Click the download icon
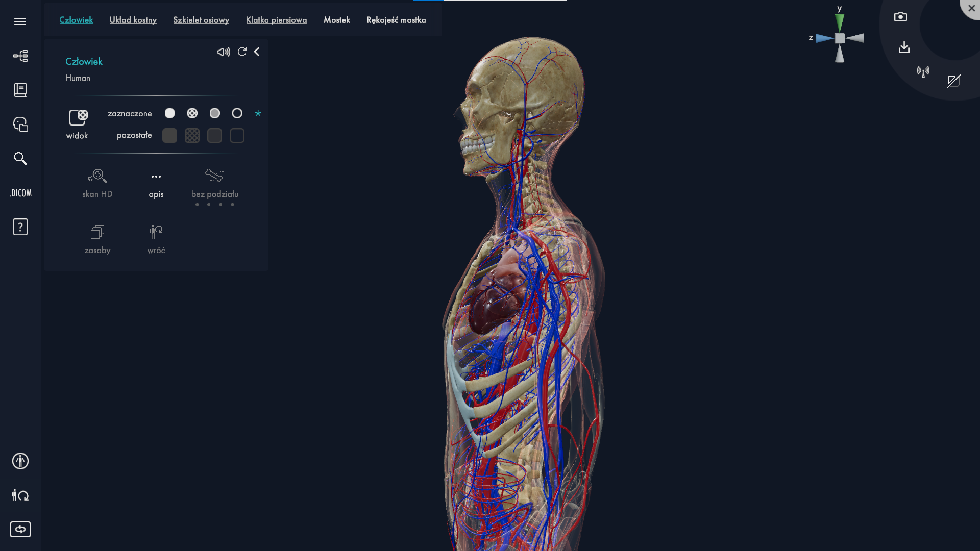Viewport: 980px width, 551px height. (x=904, y=47)
